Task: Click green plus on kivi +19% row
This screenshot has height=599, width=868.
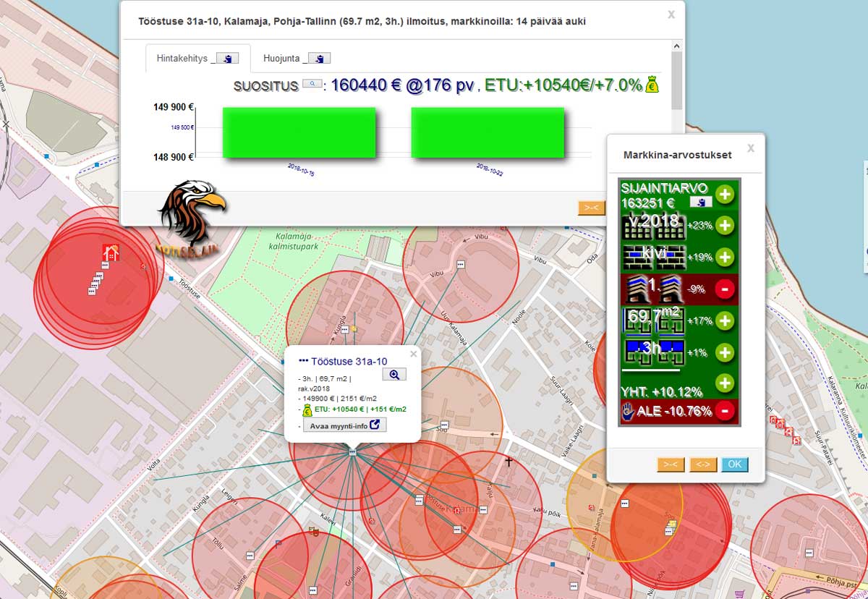Action: coord(725,257)
